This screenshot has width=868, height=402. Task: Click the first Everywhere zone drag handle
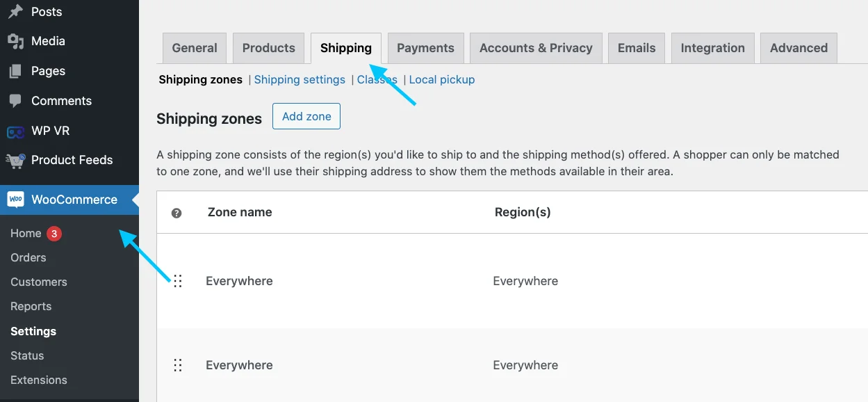pos(178,281)
